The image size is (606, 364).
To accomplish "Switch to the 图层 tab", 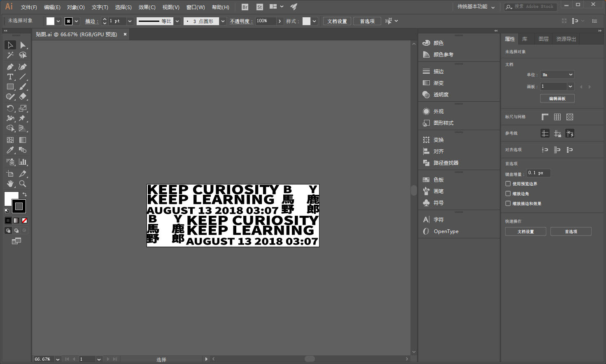I will pyautogui.click(x=543, y=39).
